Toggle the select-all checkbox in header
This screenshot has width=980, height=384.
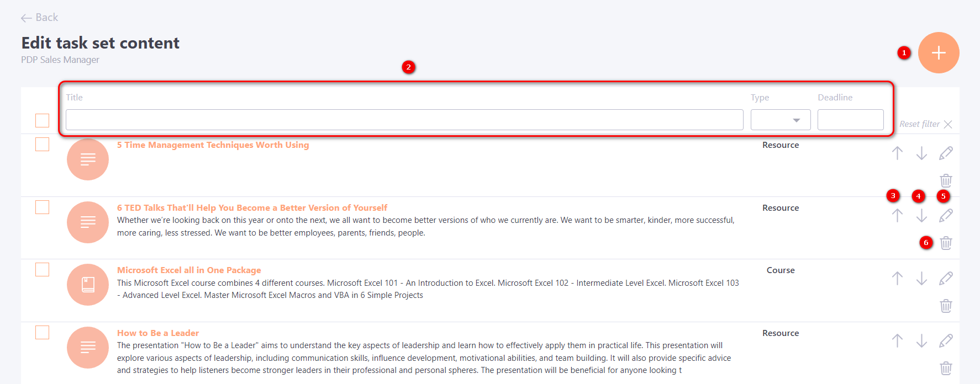42,120
